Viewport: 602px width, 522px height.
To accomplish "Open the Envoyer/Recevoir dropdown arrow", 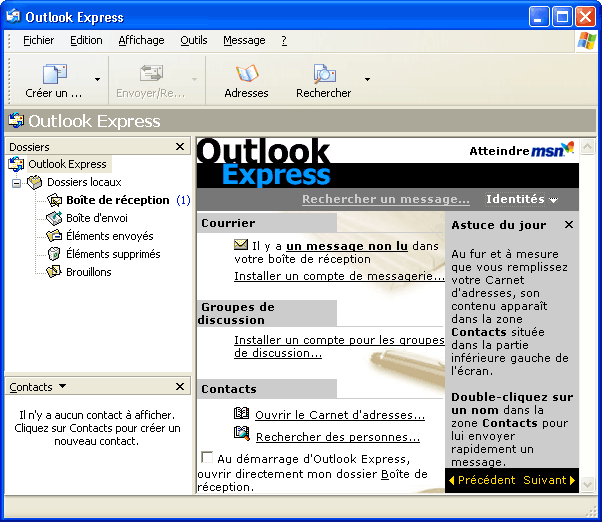I will point(194,79).
